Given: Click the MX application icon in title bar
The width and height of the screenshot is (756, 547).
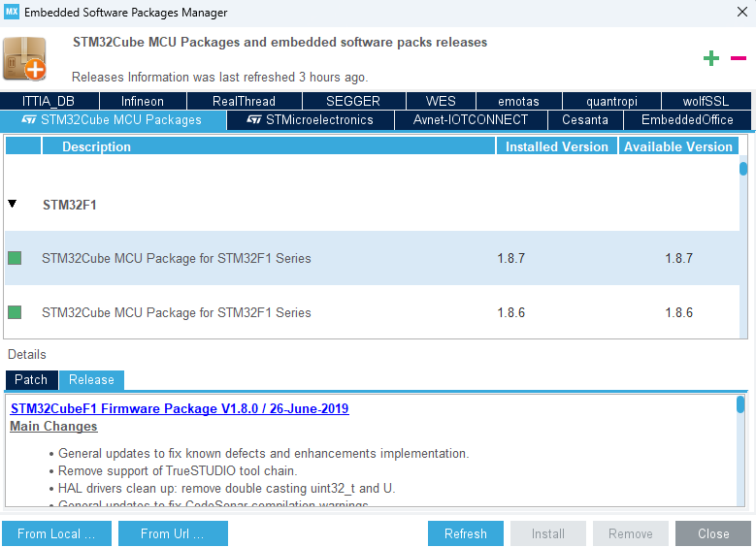Looking at the screenshot, I should coord(12,12).
